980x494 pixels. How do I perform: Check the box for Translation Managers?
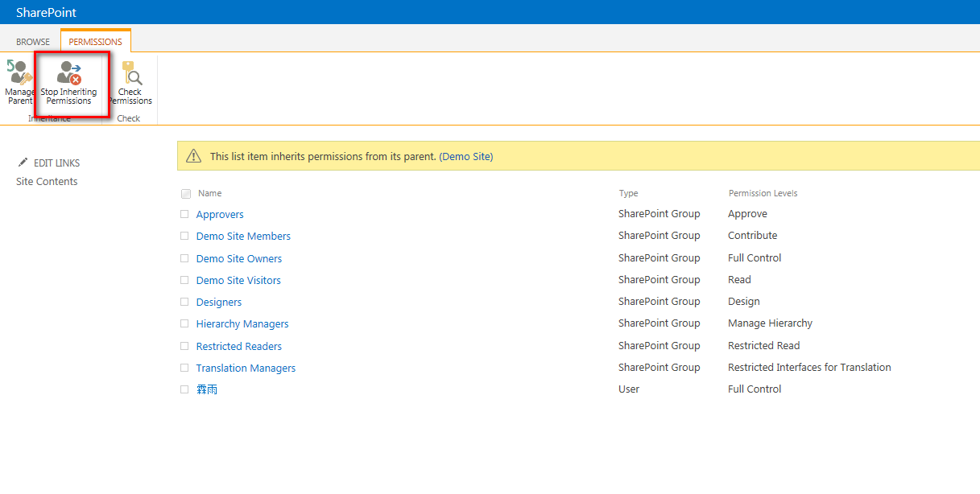[184, 368]
